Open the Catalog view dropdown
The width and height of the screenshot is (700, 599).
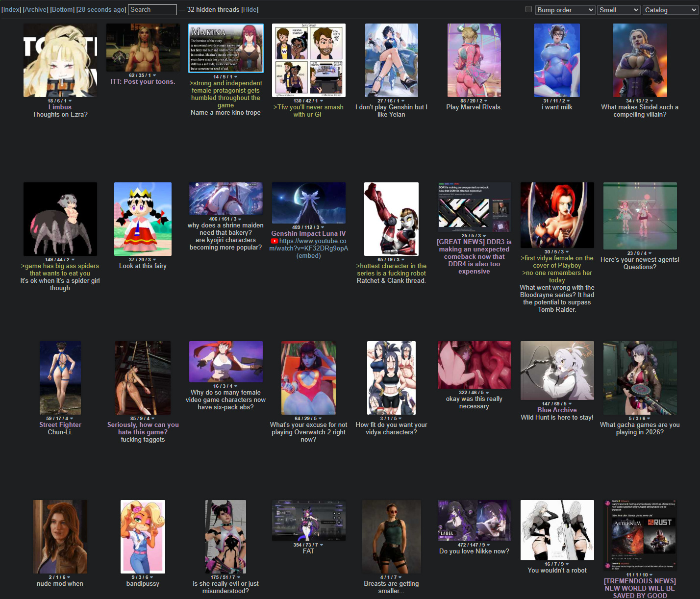[x=670, y=10]
